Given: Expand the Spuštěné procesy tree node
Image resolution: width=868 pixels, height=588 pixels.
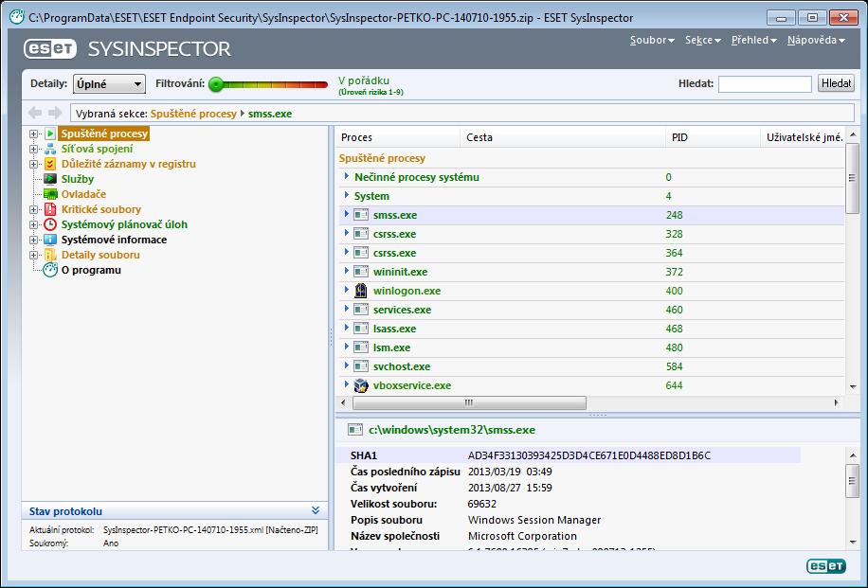Looking at the screenshot, I should pos(34,134).
